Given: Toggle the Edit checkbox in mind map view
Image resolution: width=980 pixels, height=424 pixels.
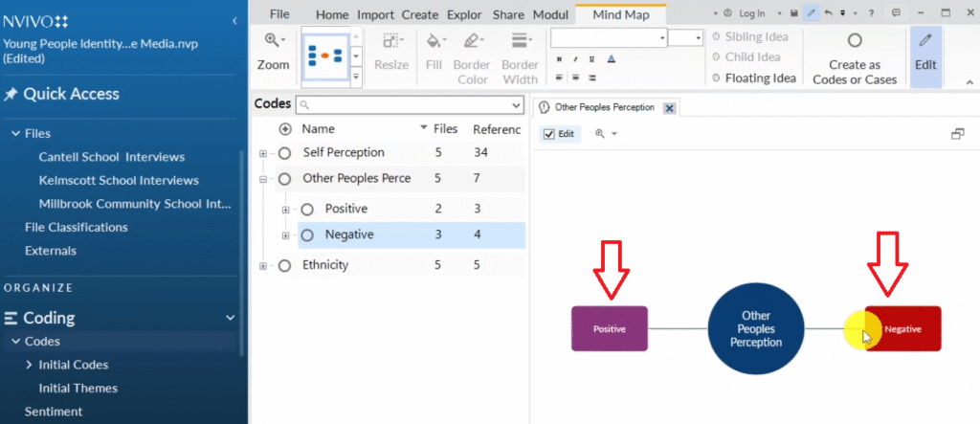Looking at the screenshot, I should click(548, 134).
